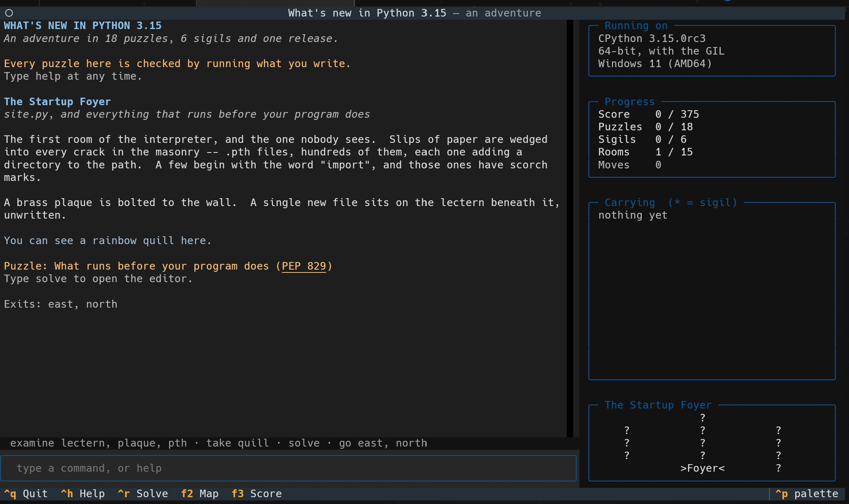Click the 'Exits: east, north' line
The width and height of the screenshot is (849, 504).
pyautogui.click(x=61, y=304)
